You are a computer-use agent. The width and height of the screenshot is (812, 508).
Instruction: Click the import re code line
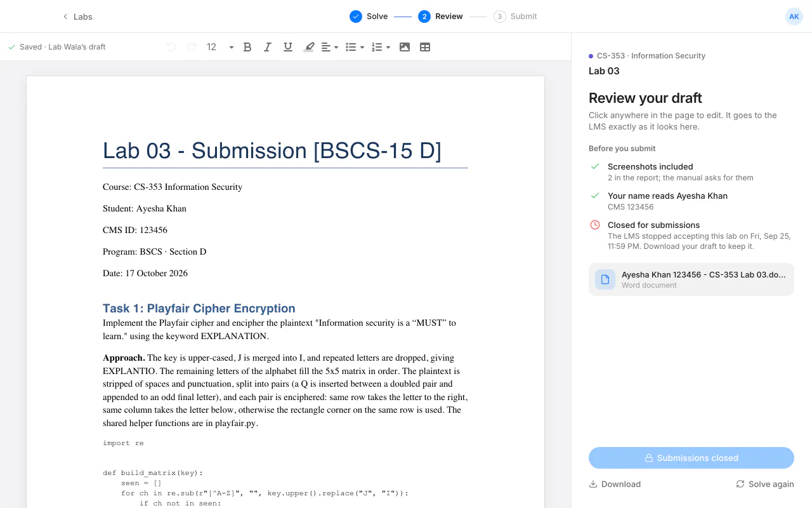(123, 443)
